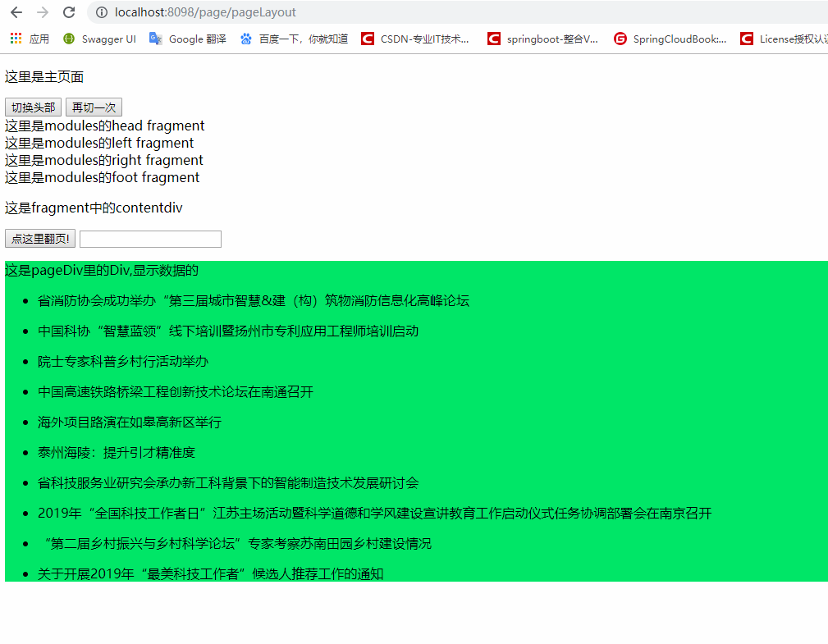Open the 应用 apps grid shortcut
828x644 pixels.
(x=30, y=39)
